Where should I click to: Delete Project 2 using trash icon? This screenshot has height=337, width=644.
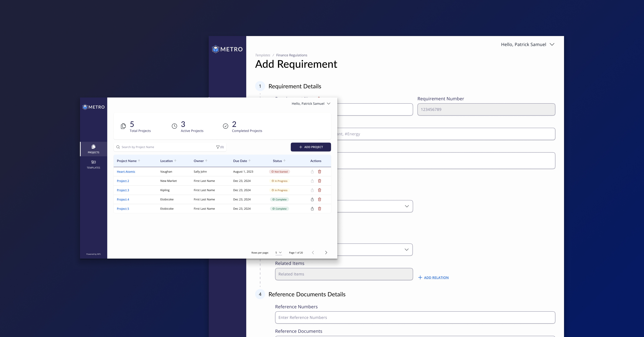[x=320, y=181]
